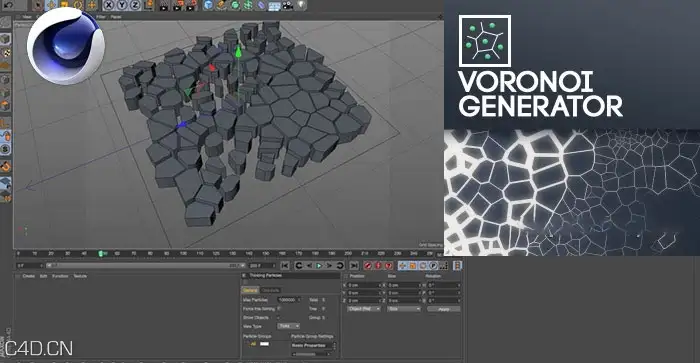The height and width of the screenshot is (363, 700).
Task: Click Keyframe Selection red button
Action: pyautogui.click(x=389, y=266)
